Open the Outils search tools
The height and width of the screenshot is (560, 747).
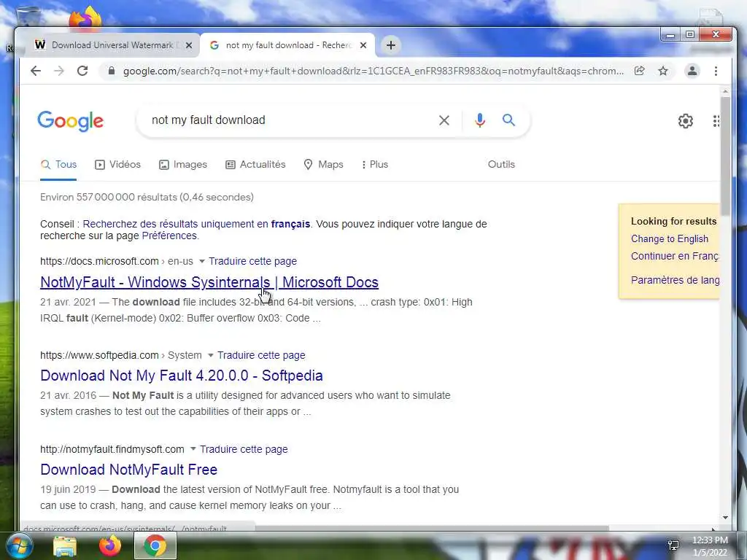tap(501, 164)
